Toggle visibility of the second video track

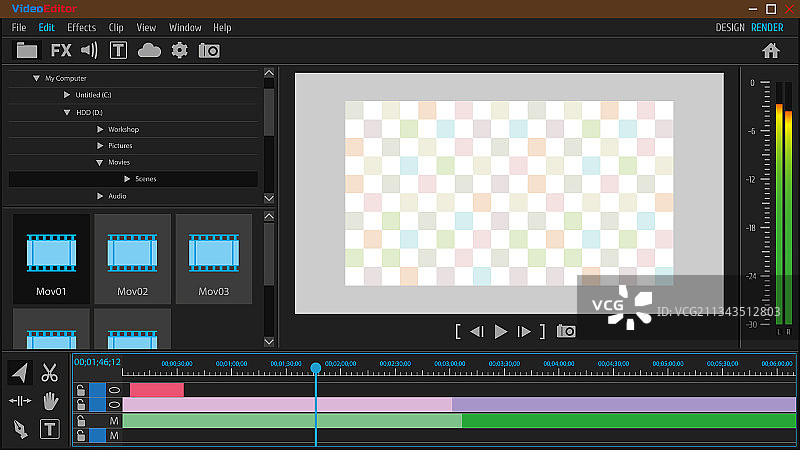coord(114,405)
